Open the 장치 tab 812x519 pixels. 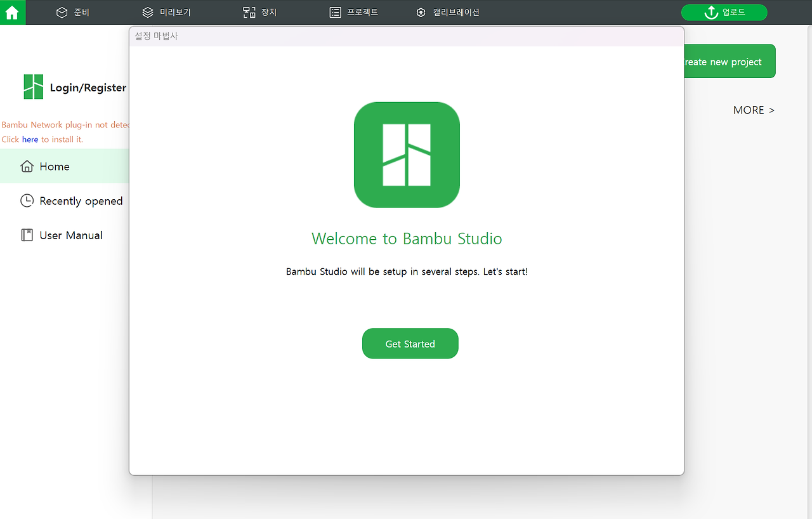[x=260, y=12]
